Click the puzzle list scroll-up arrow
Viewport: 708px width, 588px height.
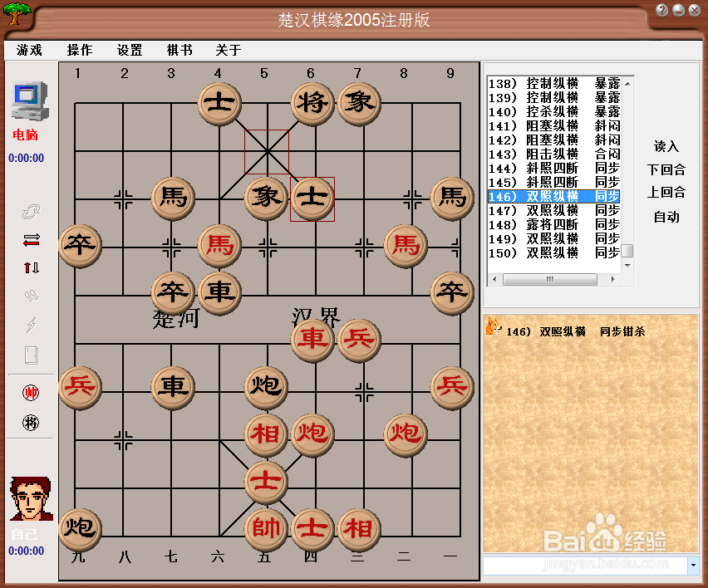[x=627, y=84]
